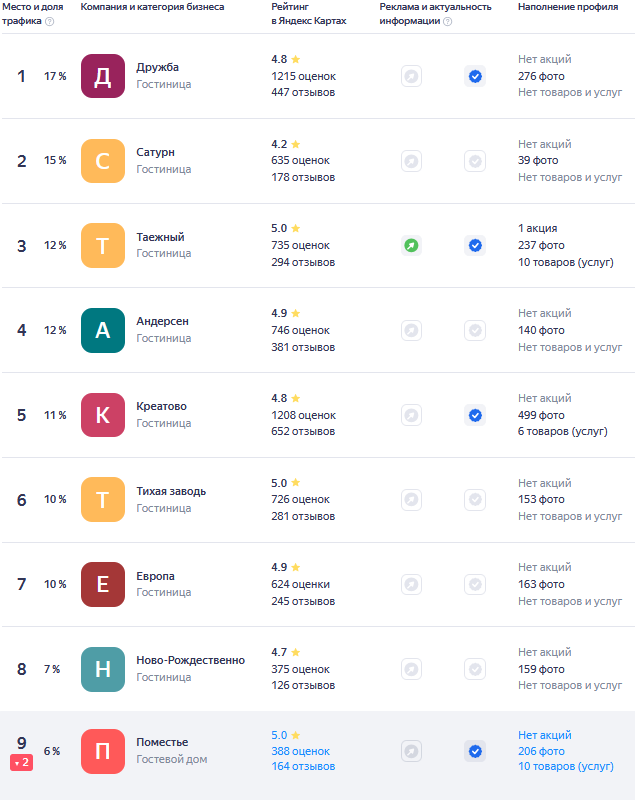635x800 pixels.
Task: Open the «164 отзывов» link for Поместье
Action: pyautogui.click(x=303, y=767)
